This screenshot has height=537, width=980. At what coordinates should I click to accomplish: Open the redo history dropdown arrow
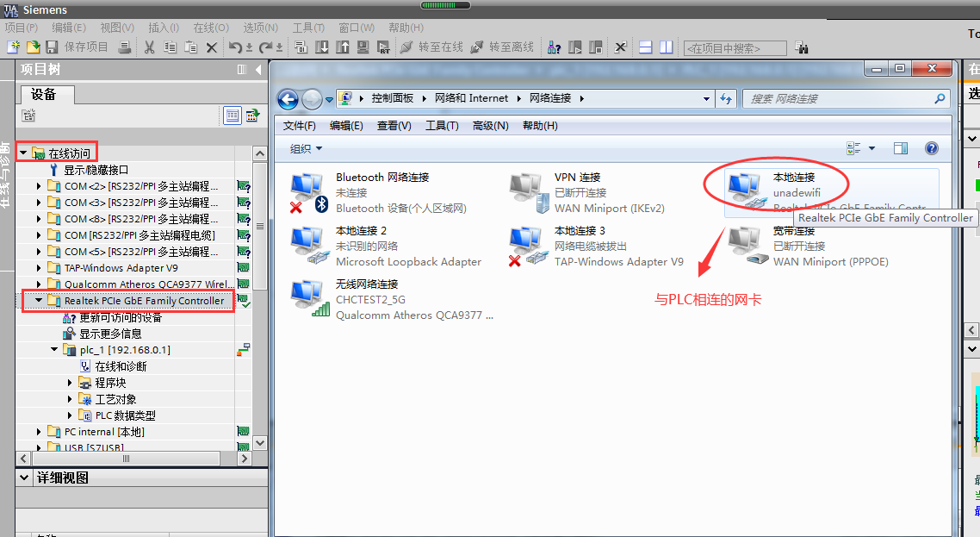pos(279,47)
